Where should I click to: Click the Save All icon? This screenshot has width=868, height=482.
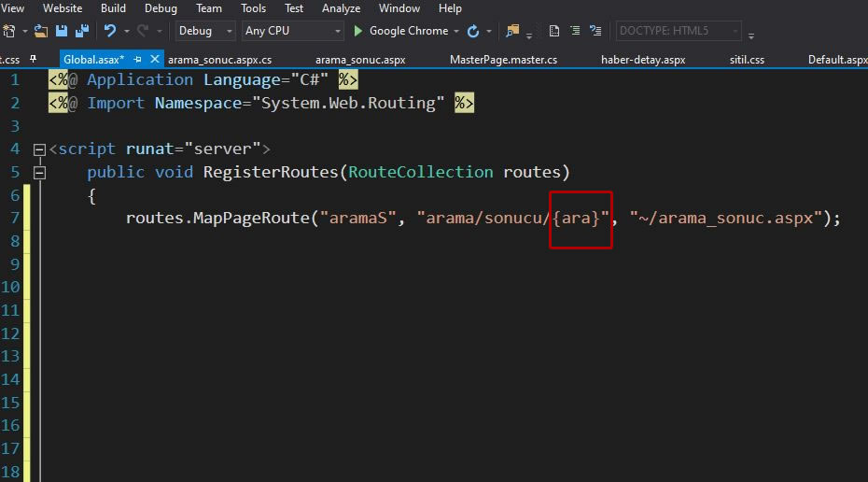[x=82, y=31]
